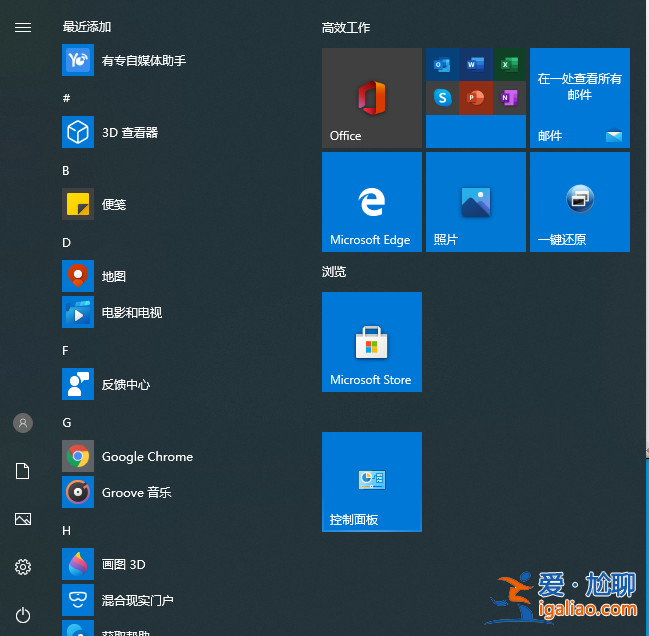This screenshot has width=649, height=636.
Task: Open the Office tile
Action: (x=372, y=98)
